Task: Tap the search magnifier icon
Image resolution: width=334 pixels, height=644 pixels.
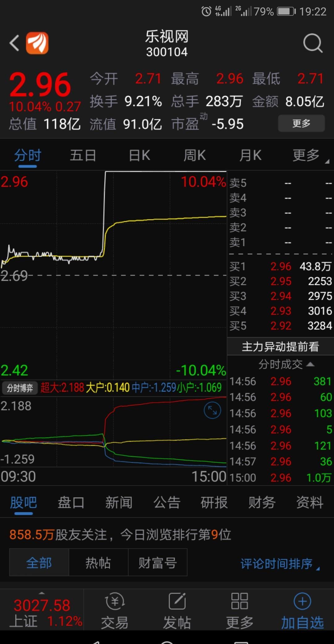Action: [x=313, y=43]
